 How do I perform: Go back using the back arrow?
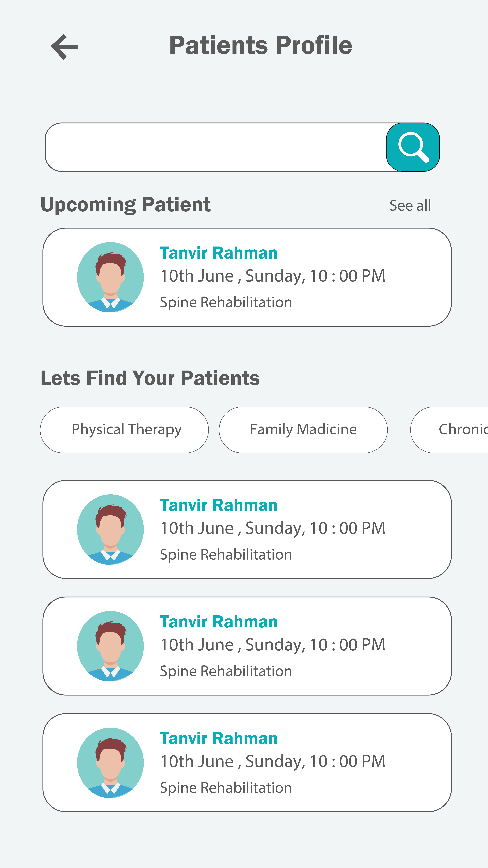pos(64,47)
